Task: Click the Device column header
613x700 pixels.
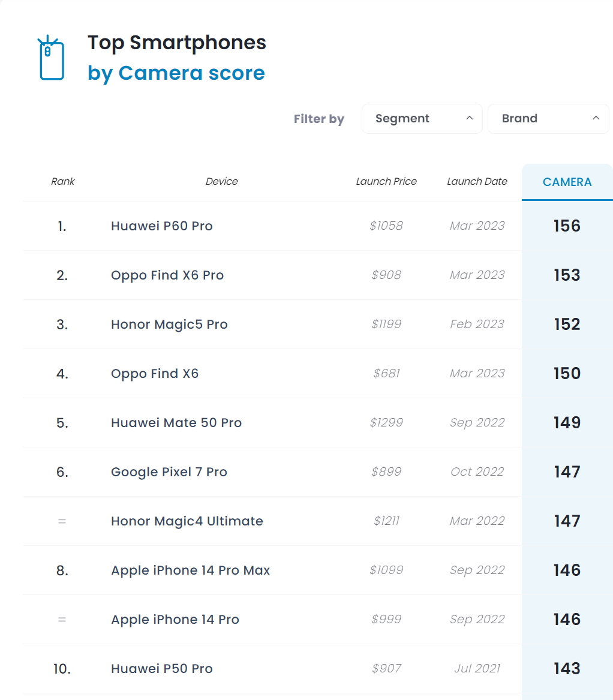Action: (x=221, y=182)
